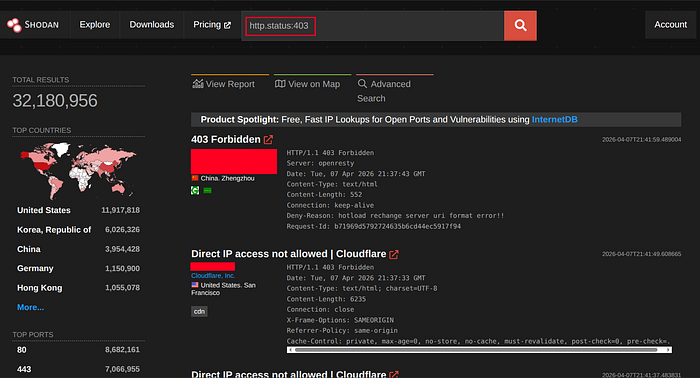This screenshot has width=700, height=378.
Task: Click More... under top countries
Action: click(30, 307)
